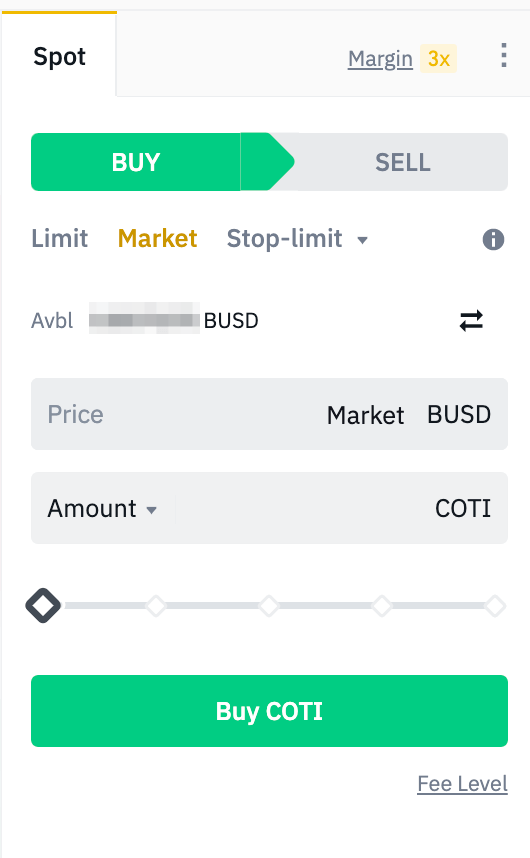Switch to the Spot tab
The width and height of the screenshot is (530, 858).
(59, 56)
